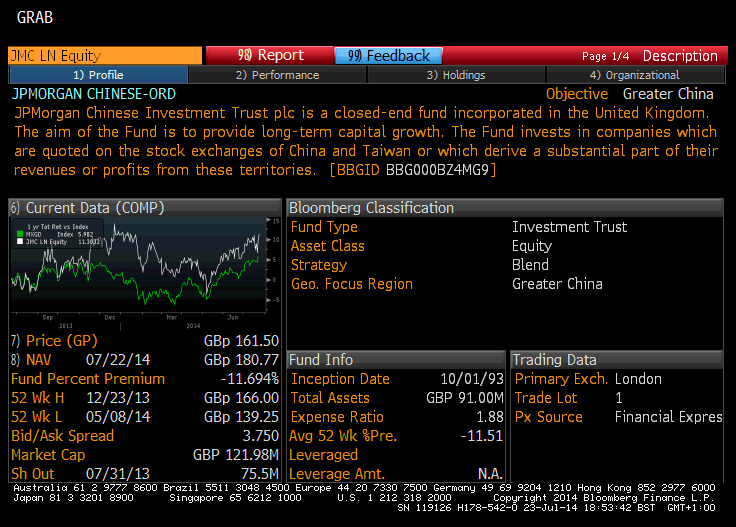736x527 pixels.
Task: Click the GBP 91.00M total assets value
Action: [465, 398]
